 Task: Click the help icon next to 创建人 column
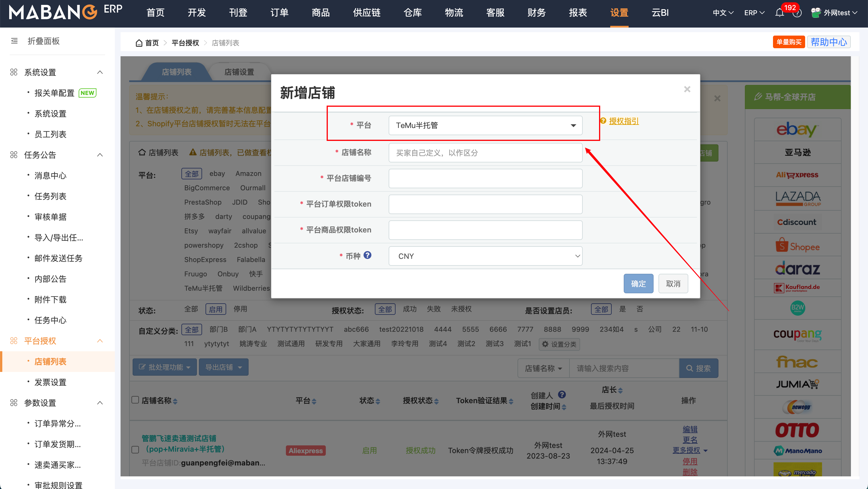[x=562, y=394]
